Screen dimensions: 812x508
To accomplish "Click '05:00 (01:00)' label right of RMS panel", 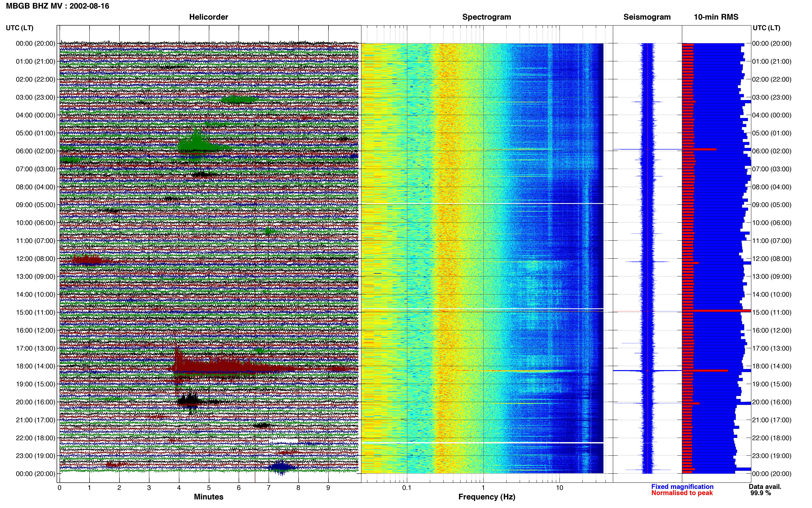I will [x=772, y=133].
